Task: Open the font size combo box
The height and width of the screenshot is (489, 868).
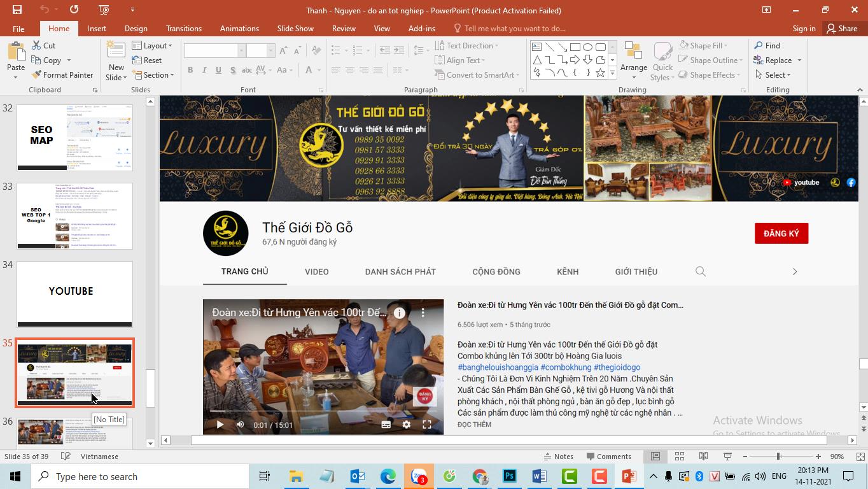Action: pos(260,50)
